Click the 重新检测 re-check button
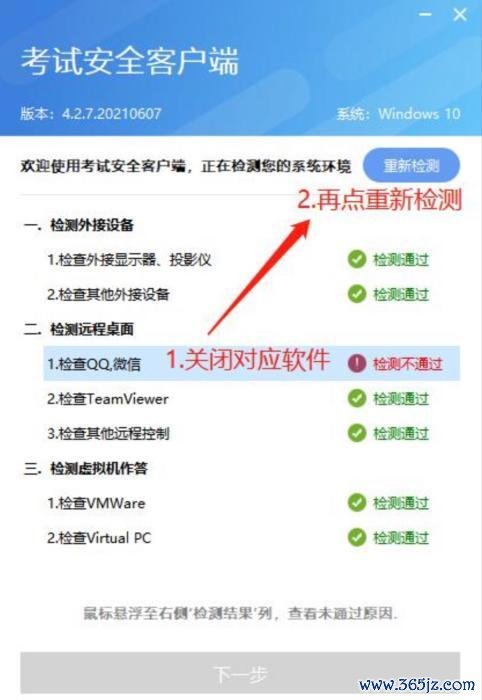 (411, 166)
